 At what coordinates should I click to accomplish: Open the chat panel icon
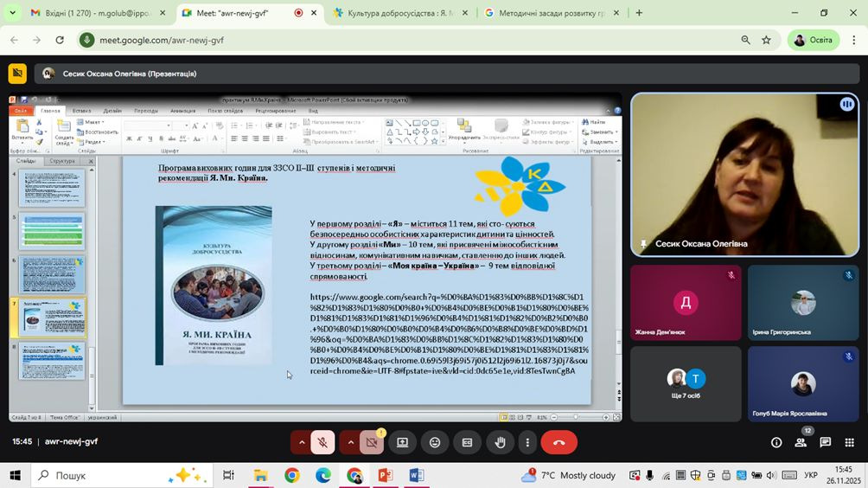(825, 442)
